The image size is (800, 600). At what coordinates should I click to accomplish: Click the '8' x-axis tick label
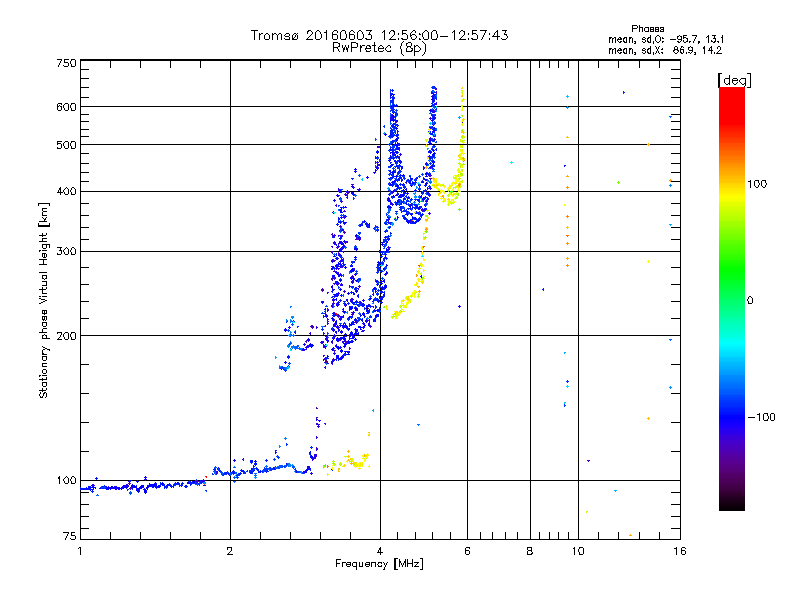(530, 551)
